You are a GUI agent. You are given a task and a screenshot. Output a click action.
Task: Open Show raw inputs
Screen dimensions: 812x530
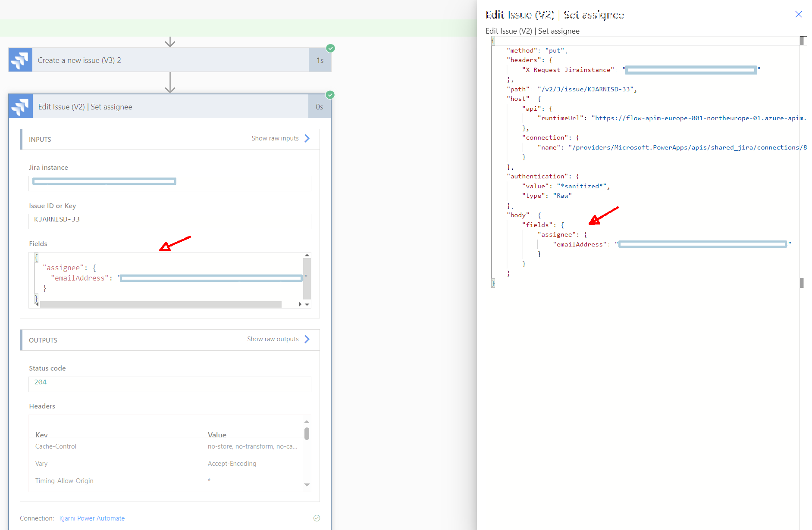pos(281,138)
